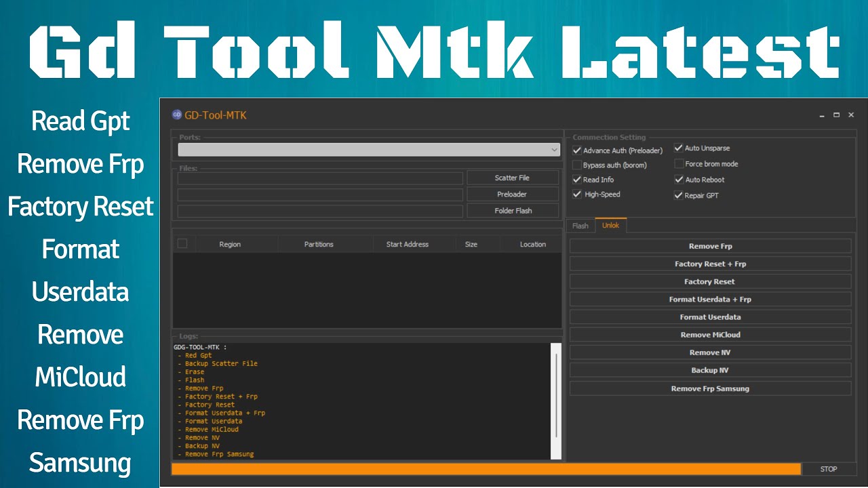The image size is (868, 488).
Task: Click the Remove NV button
Action: (710, 352)
